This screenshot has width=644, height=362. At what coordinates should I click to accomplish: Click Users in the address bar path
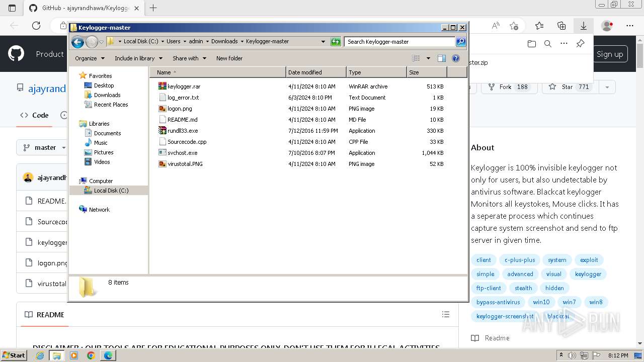173,42
